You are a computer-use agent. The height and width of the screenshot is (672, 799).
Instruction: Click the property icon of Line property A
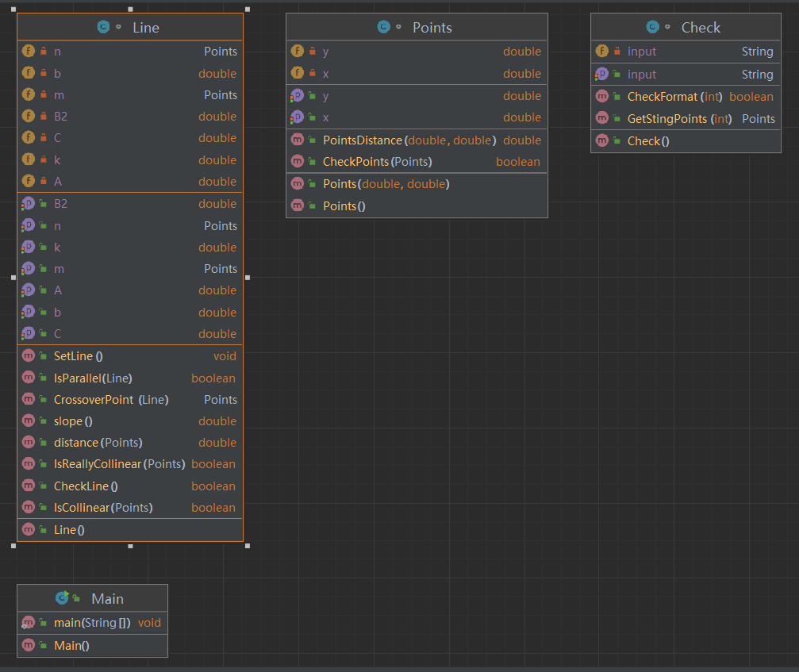pos(28,290)
